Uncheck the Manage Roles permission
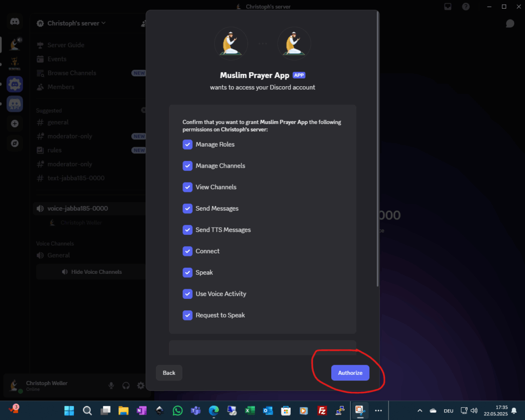The image size is (525, 420). (x=188, y=144)
